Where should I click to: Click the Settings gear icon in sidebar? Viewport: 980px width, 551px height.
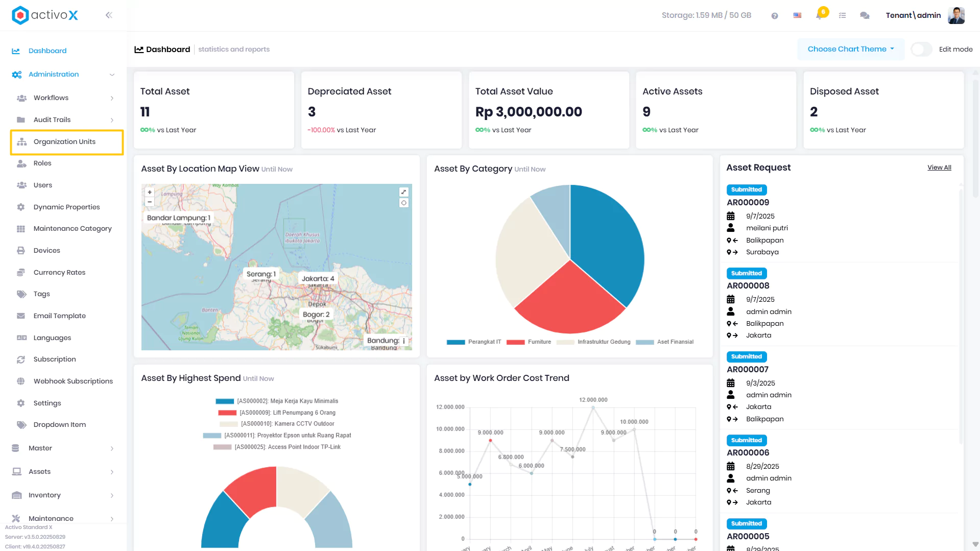click(x=21, y=403)
